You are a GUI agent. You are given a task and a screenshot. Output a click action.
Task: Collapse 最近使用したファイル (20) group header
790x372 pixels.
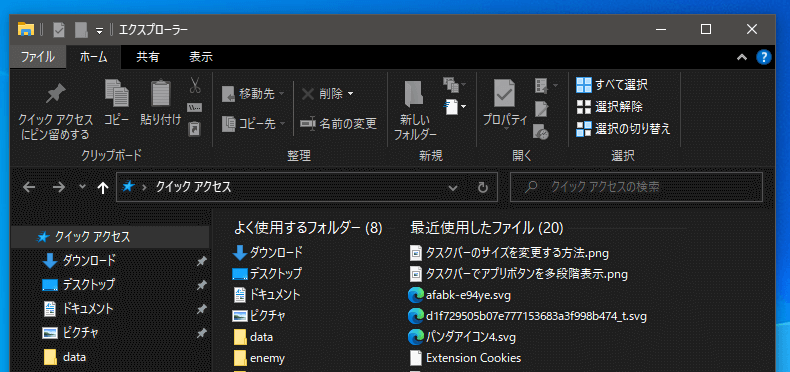(x=487, y=228)
